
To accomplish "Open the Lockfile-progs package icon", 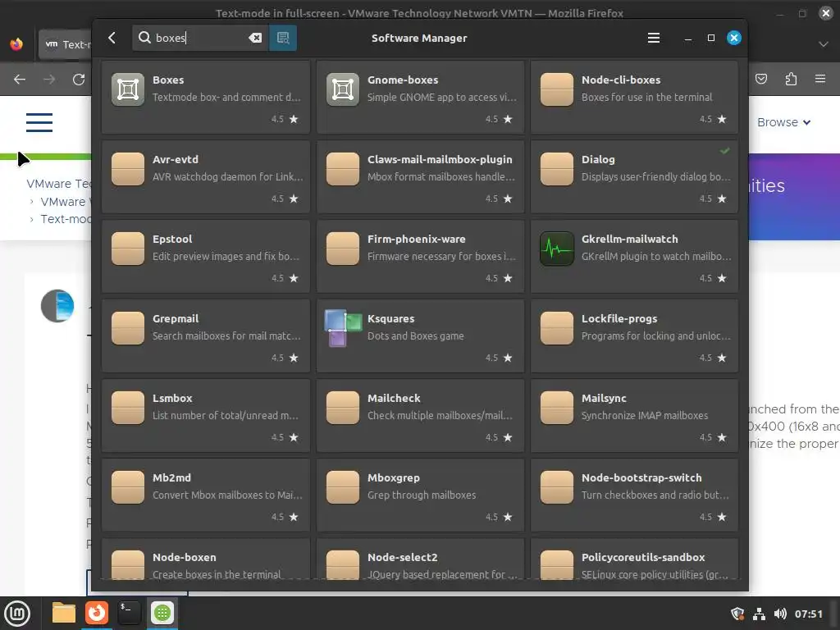I will (x=557, y=328).
